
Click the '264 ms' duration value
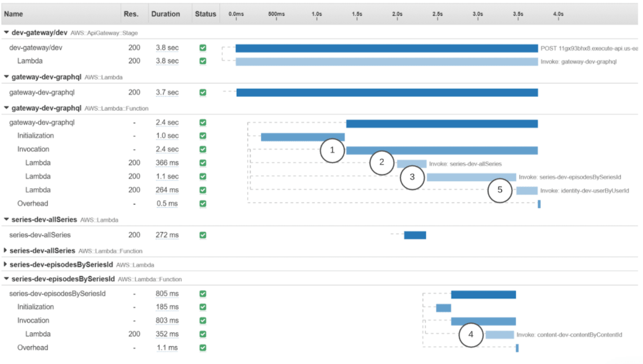click(x=167, y=190)
